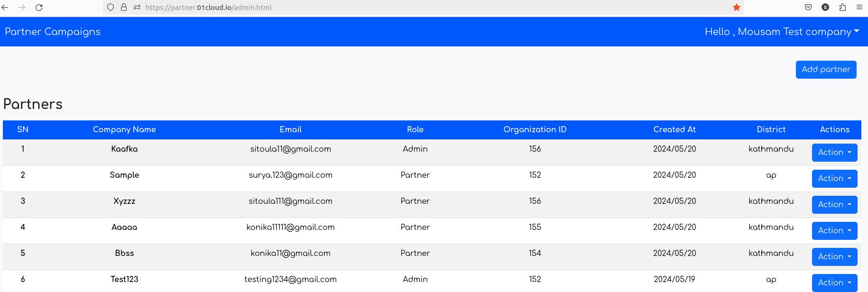868x292 pixels.
Task: Open Action dropdown for Bbss row
Action: (x=834, y=257)
